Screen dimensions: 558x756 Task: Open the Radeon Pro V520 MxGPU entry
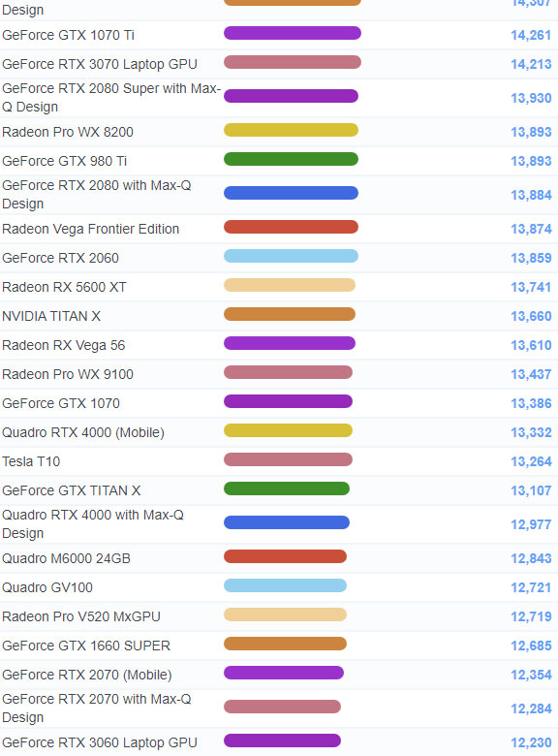(x=81, y=616)
